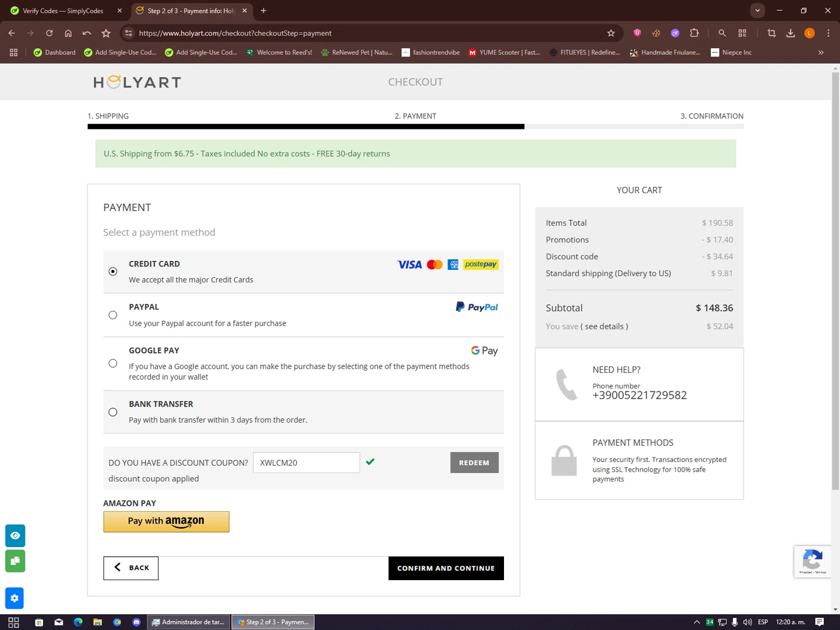Click the Postepay logo
This screenshot has width=840, height=630.
(480, 264)
